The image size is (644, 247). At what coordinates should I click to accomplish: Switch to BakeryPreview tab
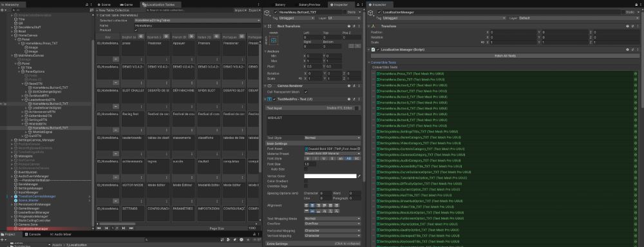(x=309, y=5)
